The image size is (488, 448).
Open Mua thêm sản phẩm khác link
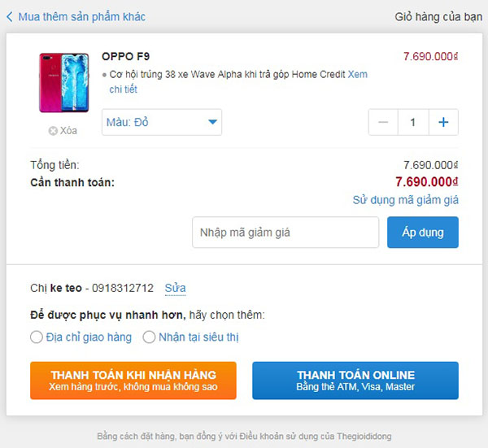coord(81,16)
